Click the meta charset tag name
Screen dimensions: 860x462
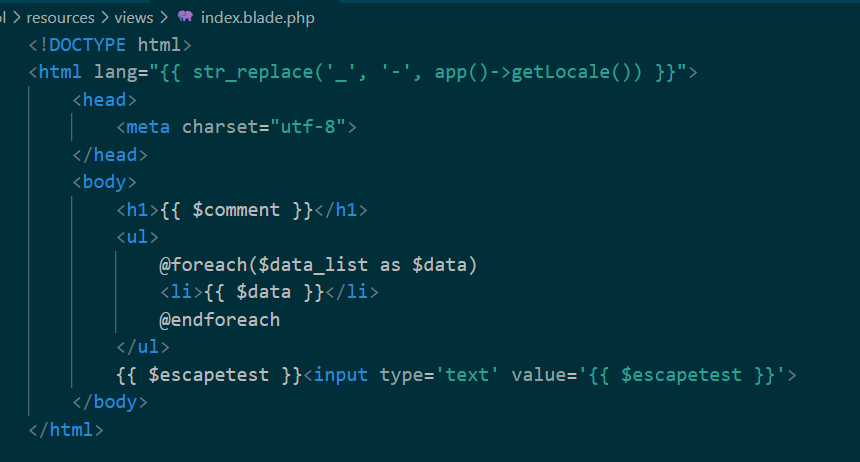tap(148, 127)
